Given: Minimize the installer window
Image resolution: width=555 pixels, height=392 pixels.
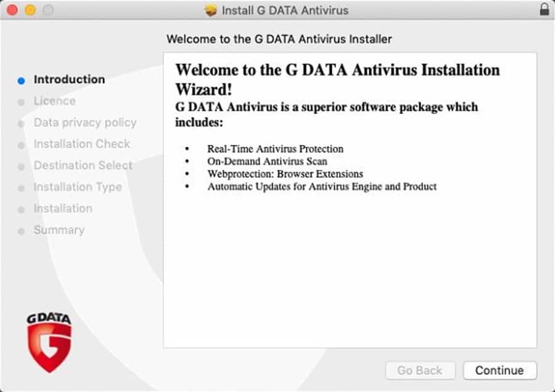Looking at the screenshot, I should [x=29, y=10].
